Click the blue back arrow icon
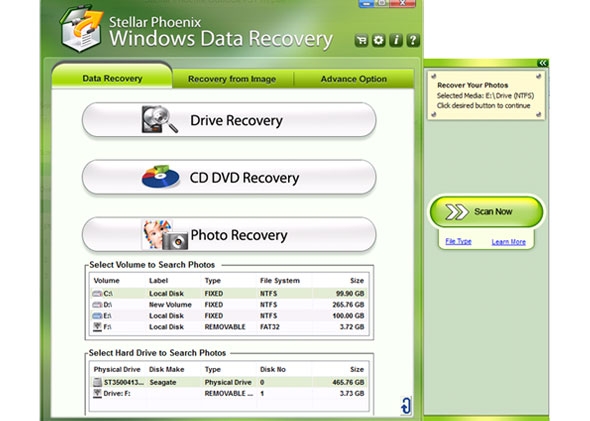 coord(406,406)
